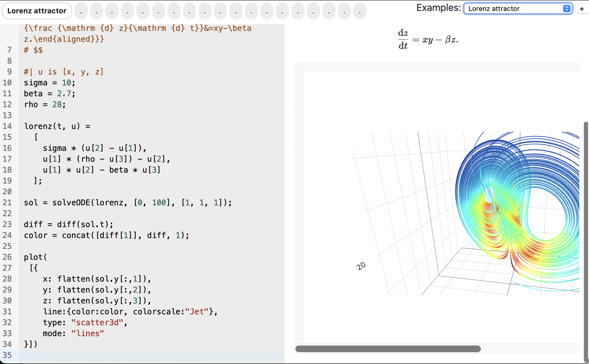The height and width of the screenshot is (364, 589).
Task: Click the rendered dz/dt equation
Action: [x=428, y=39]
